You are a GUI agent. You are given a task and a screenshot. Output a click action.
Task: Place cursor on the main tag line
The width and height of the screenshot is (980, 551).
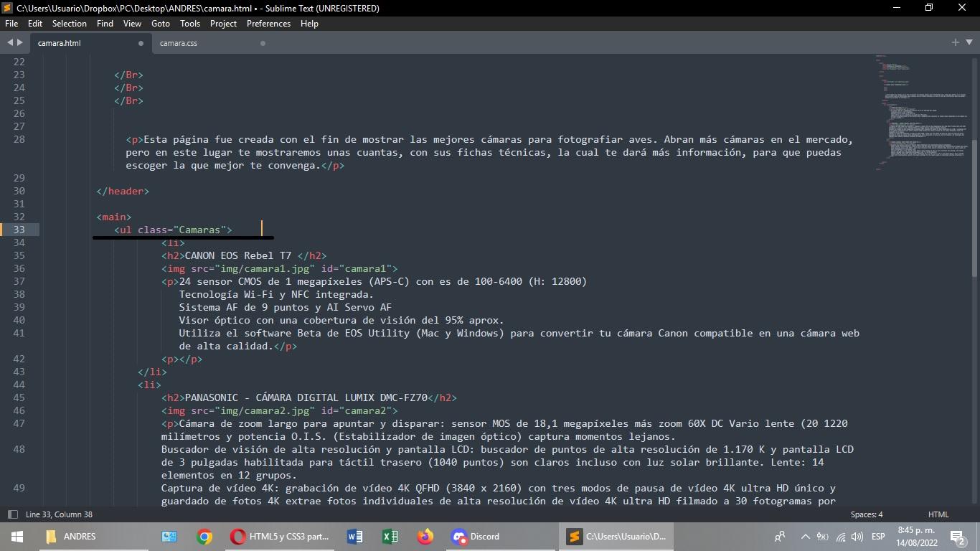click(114, 217)
